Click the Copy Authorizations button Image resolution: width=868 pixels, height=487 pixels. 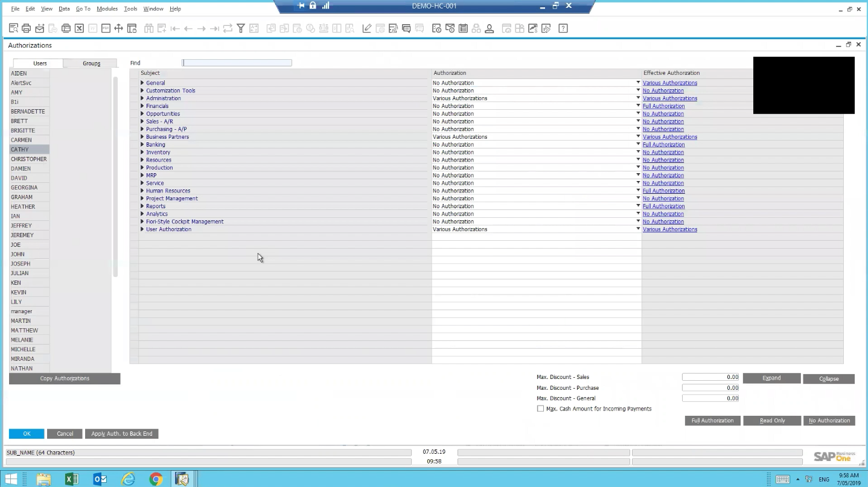(x=65, y=378)
